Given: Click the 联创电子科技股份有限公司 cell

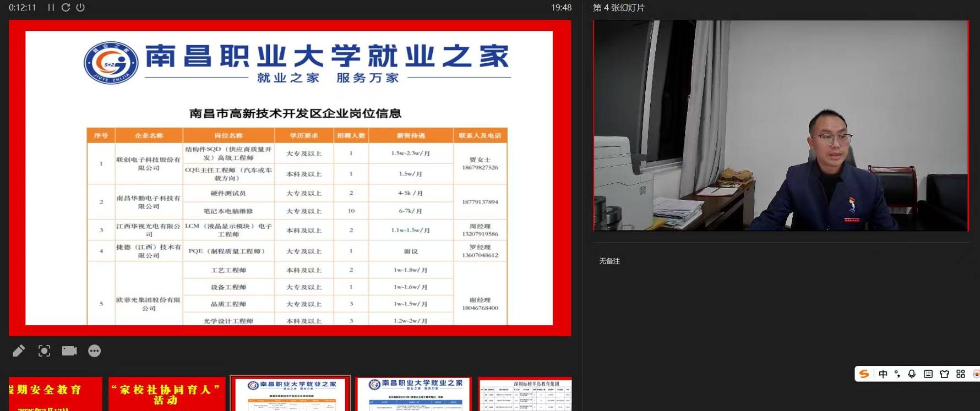Looking at the screenshot, I should coord(149,163).
